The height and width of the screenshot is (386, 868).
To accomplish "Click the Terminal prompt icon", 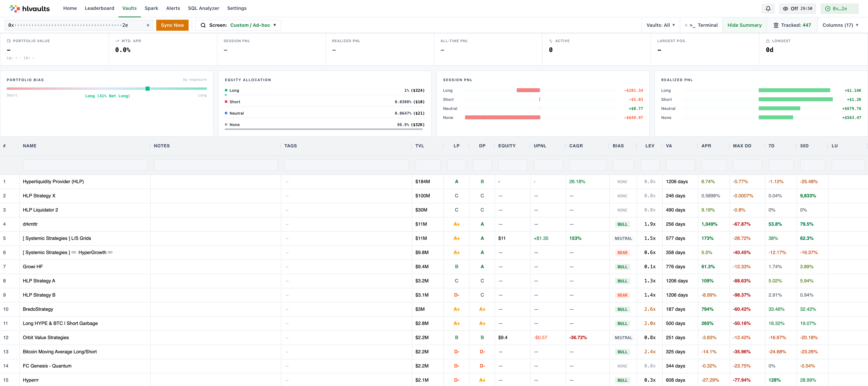I will (692, 25).
